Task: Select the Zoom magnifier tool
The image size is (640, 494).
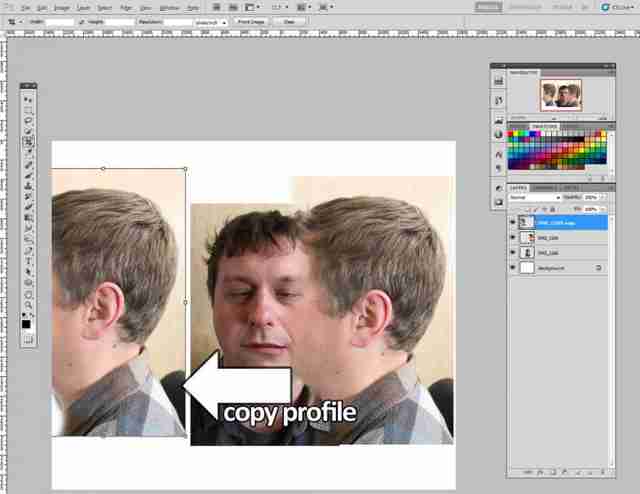Action: coord(28,304)
